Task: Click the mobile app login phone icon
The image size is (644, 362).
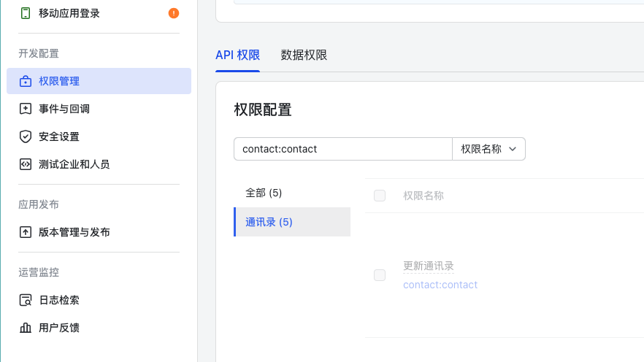Action: (26, 13)
